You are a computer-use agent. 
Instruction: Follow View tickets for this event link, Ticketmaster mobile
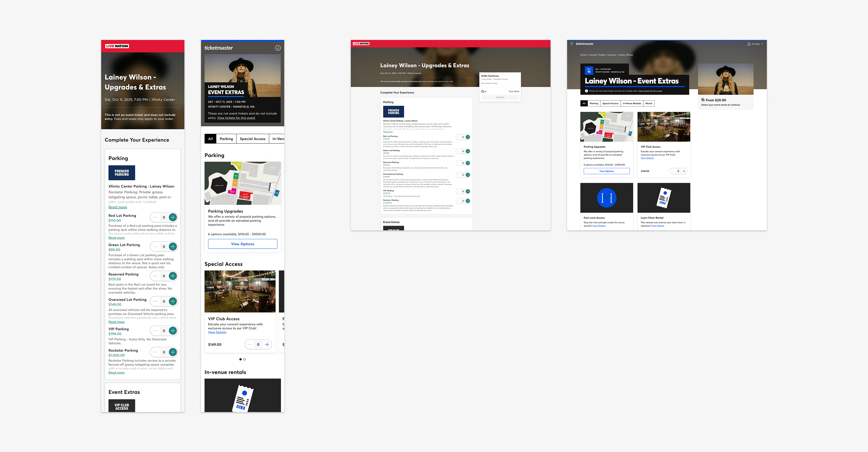coord(236,118)
